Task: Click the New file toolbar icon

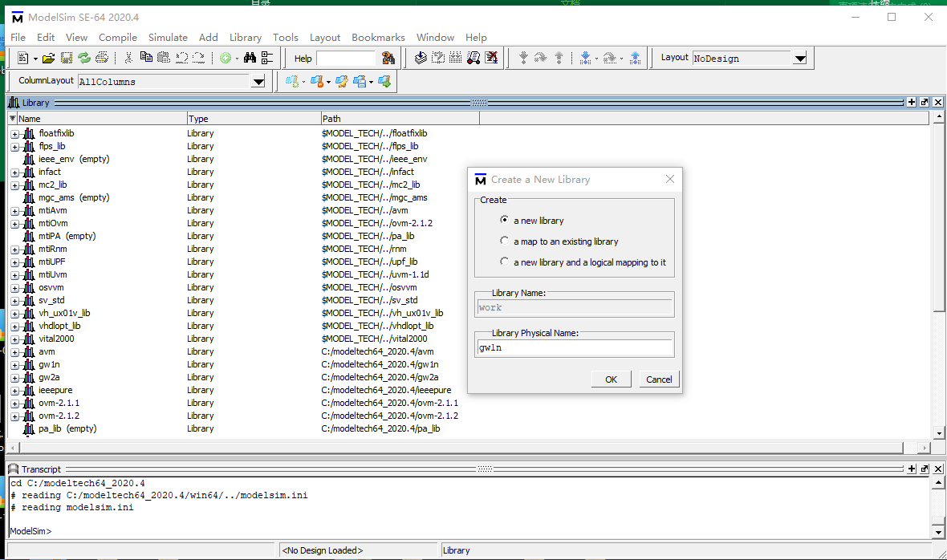Action: pyautogui.click(x=23, y=58)
